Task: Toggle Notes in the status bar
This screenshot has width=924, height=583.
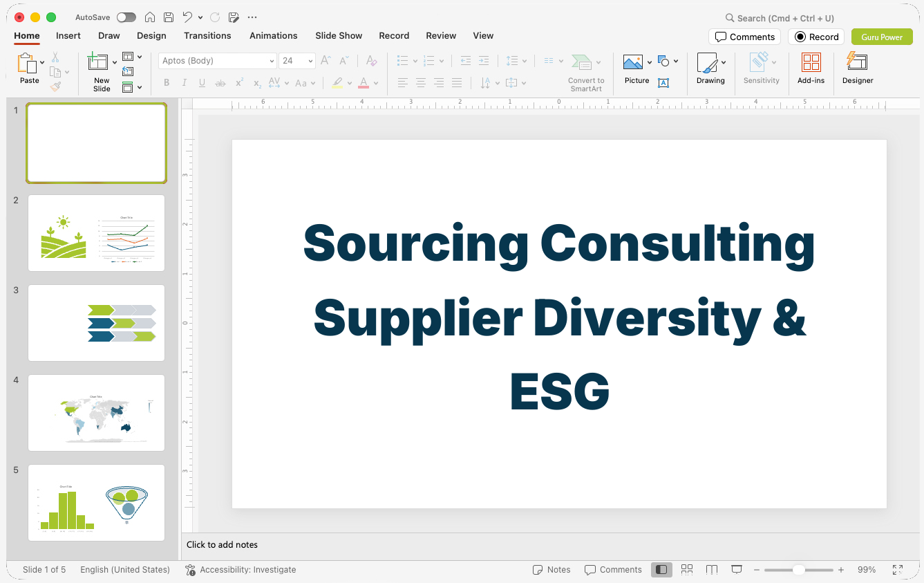Action: click(551, 570)
